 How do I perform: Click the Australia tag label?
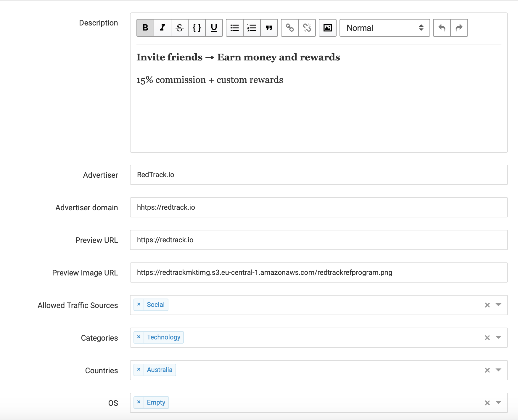click(x=160, y=370)
